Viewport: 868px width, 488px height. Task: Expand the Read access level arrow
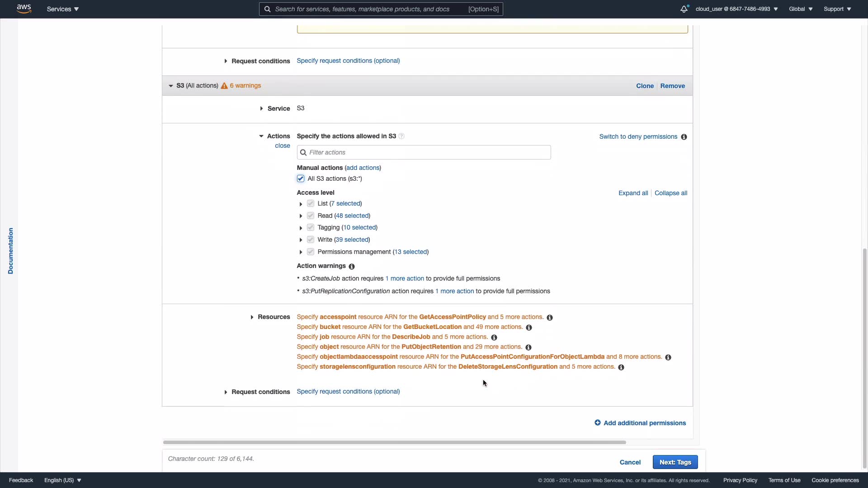pos(301,216)
